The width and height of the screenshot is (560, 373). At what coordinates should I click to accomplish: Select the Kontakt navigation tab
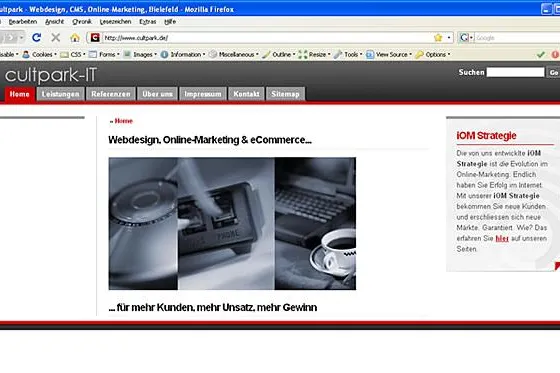click(246, 94)
